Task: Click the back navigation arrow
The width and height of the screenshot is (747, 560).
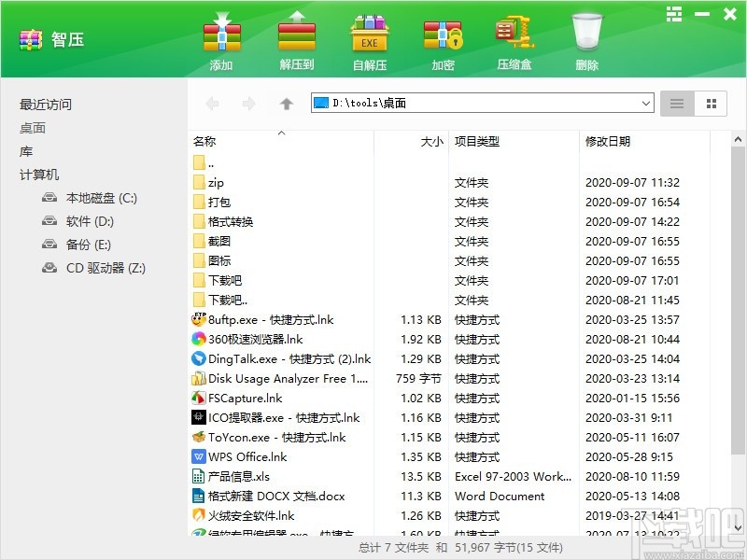Action: (212, 104)
